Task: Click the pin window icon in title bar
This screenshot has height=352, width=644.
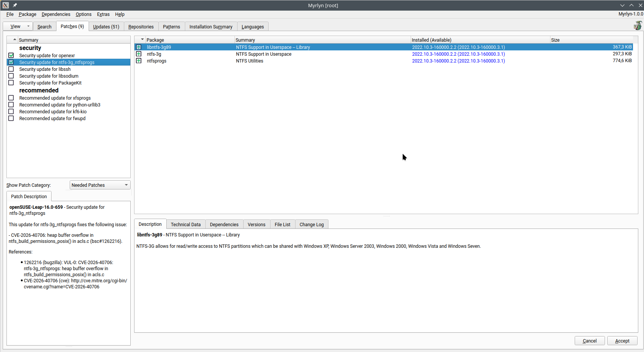Action: 15,5
